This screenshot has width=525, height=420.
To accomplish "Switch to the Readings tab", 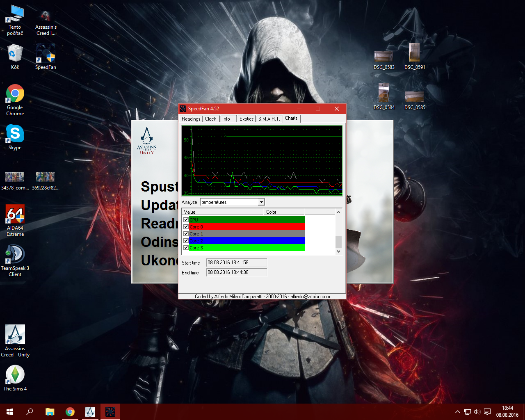I will point(191,119).
